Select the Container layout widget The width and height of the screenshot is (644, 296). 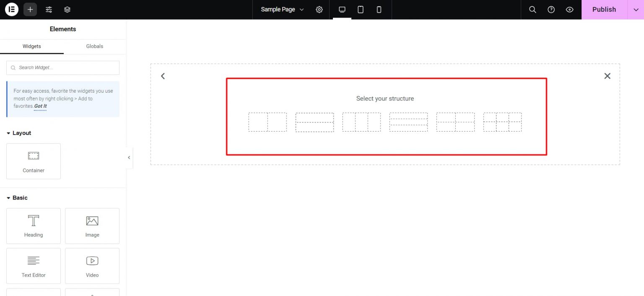tap(33, 161)
